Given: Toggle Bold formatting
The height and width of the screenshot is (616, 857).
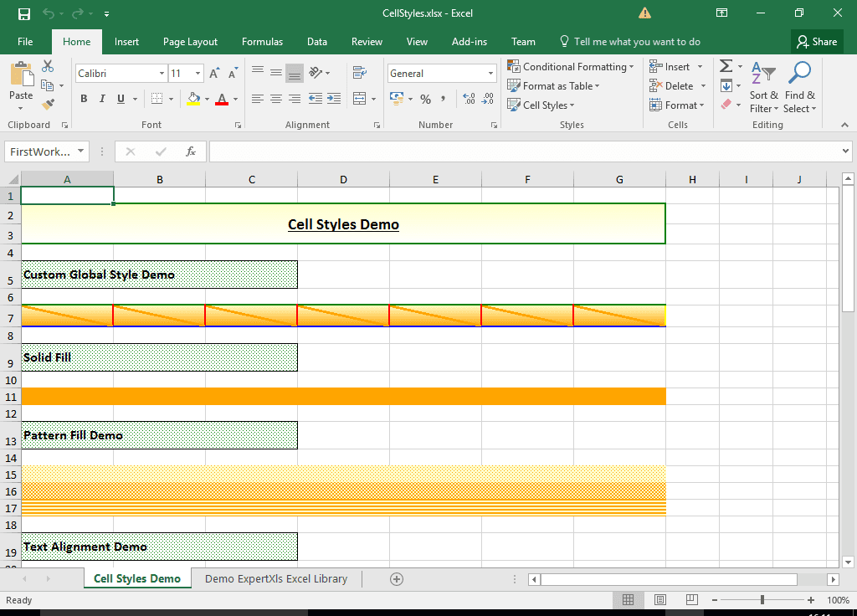Looking at the screenshot, I should tap(84, 99).
